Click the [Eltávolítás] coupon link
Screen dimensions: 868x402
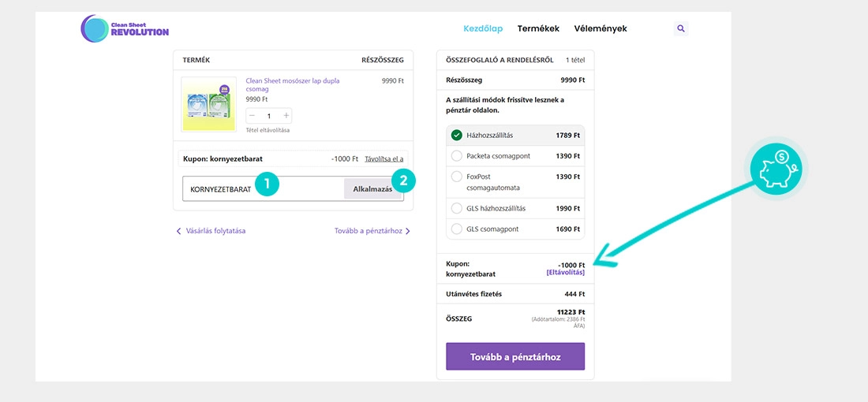[565, 273]
